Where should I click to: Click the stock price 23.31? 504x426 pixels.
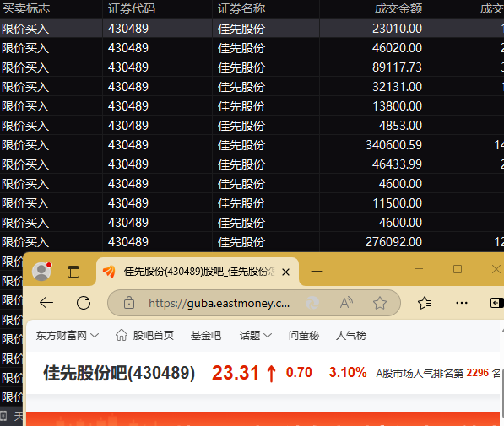(x=236, y=373)
